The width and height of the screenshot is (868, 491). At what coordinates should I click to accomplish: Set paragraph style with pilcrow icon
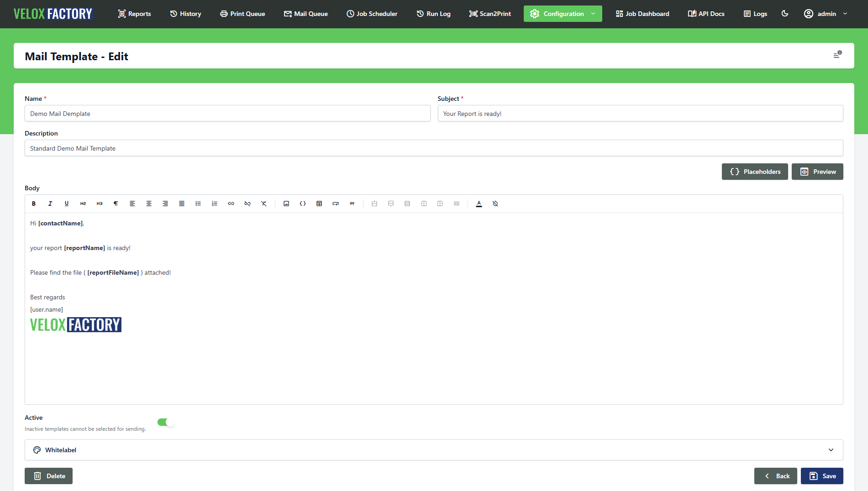tap(116, 204)
